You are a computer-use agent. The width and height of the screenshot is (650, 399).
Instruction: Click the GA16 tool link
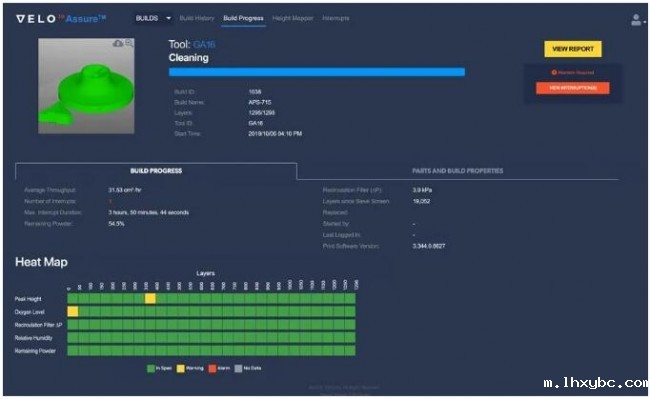[204, 44]
